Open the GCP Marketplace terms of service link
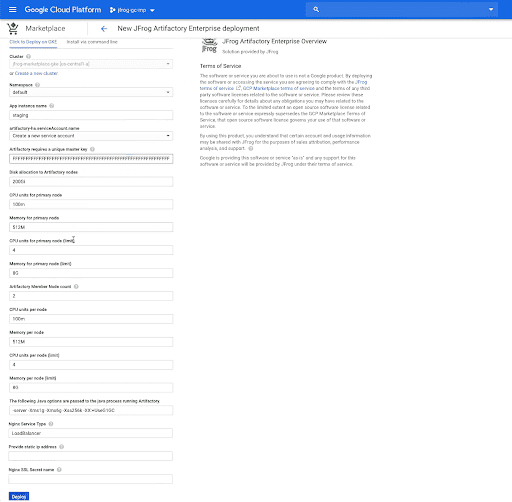 (279, 88)
